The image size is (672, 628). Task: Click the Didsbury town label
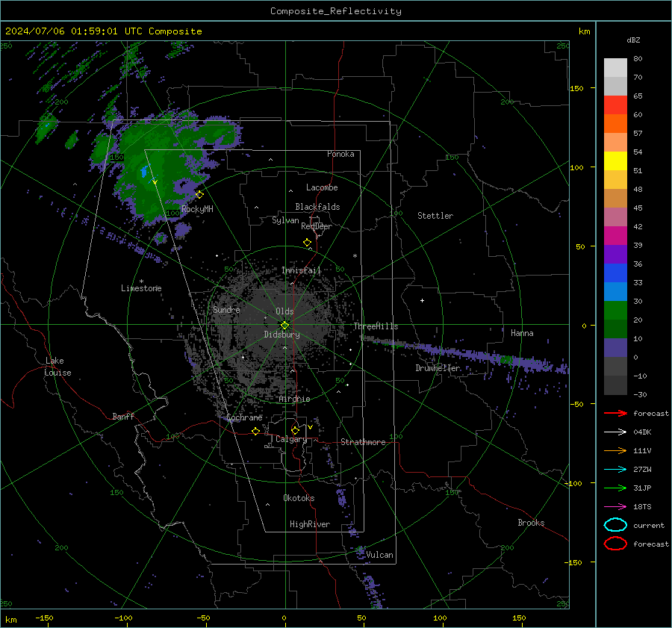click(281, 335)
